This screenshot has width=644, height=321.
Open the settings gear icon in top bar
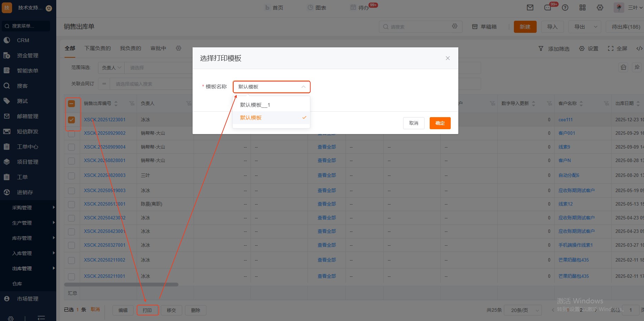[x=600, y=8]
